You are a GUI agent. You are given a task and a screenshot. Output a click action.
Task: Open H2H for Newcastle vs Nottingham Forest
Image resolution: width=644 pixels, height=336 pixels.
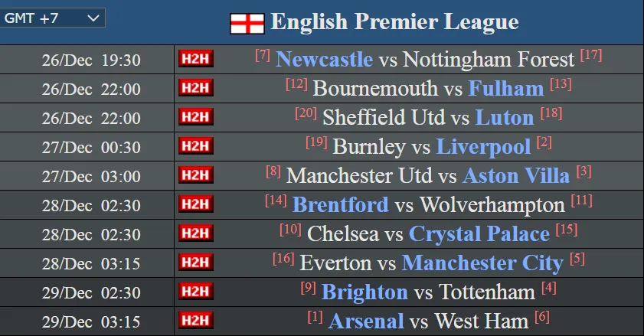point(196,59)
